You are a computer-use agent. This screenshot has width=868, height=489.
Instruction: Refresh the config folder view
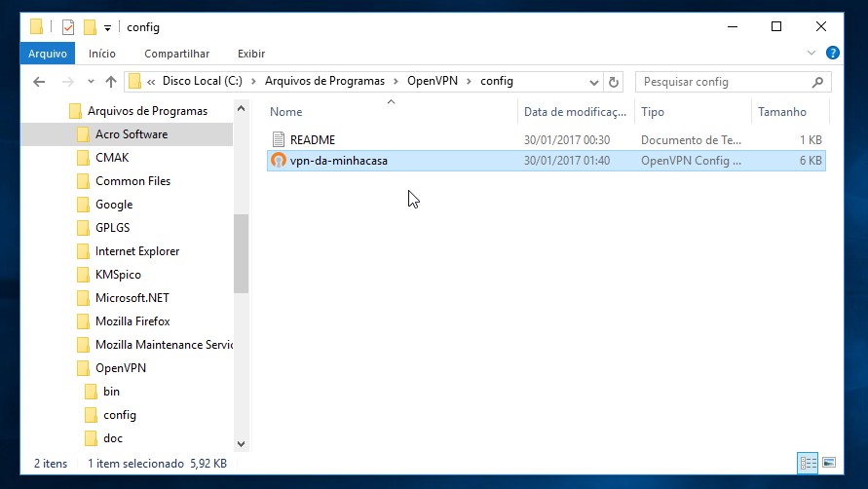614,83
